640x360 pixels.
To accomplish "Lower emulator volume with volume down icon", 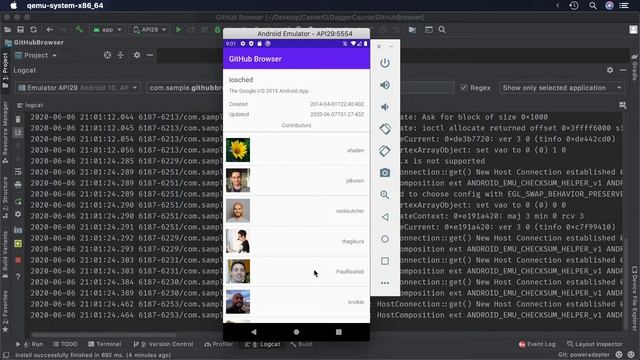I will 384,107.
